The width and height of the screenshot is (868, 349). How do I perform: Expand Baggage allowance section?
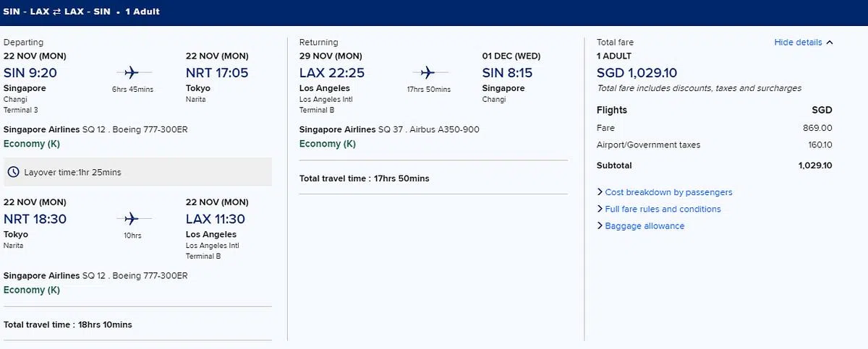(x=644, y=226)
